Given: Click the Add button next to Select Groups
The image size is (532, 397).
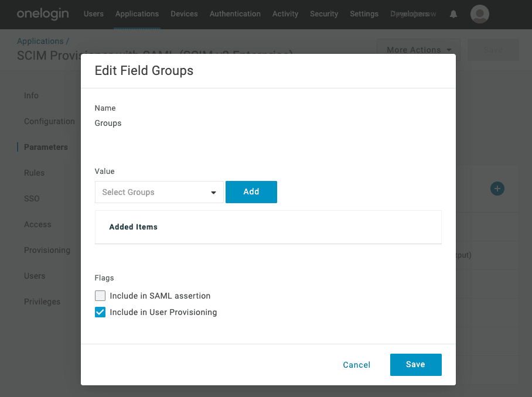Looking at the screenshot, I should [251, 191].
